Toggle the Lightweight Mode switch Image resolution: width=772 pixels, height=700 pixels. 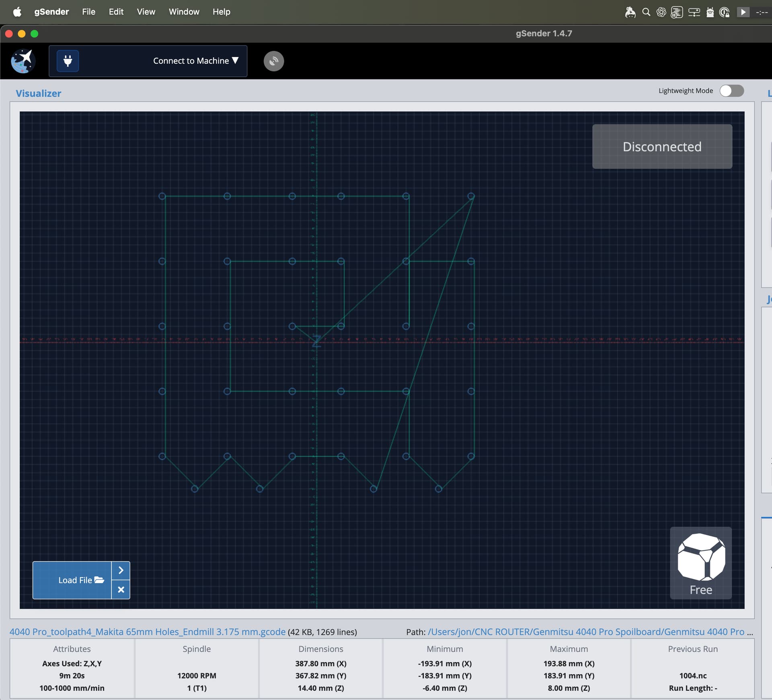pos(731,91)
